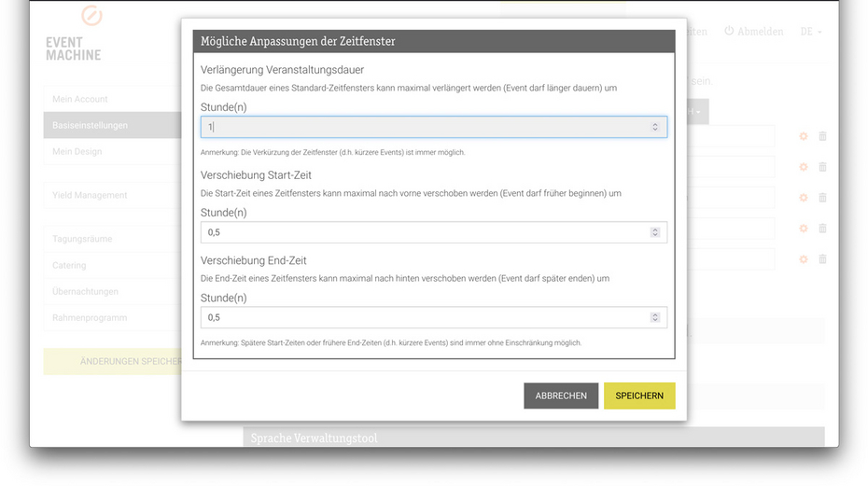Click the gear icon in the fourth row
This screenshot has height=486, width=868.
tap(803, 229)
